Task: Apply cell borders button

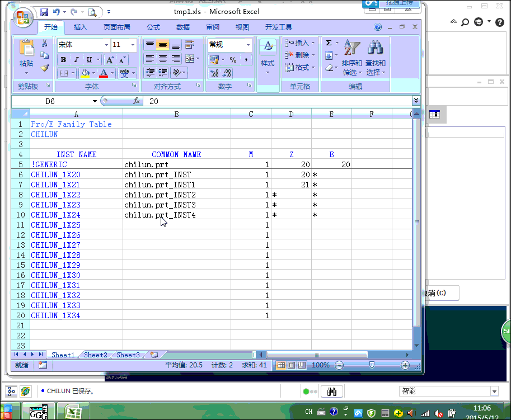Action: click(64, 73)
